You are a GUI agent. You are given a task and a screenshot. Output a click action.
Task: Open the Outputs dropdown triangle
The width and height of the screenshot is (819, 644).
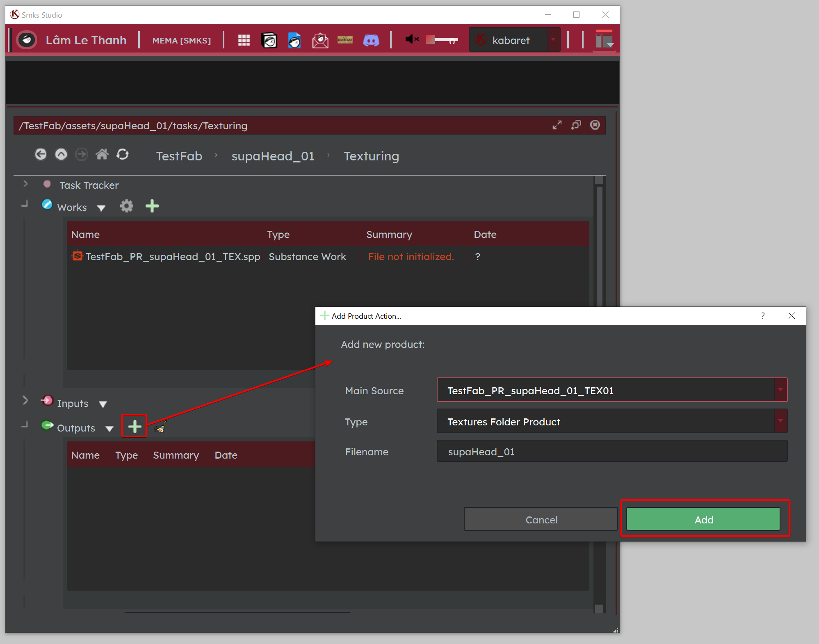tap(110, 429)
